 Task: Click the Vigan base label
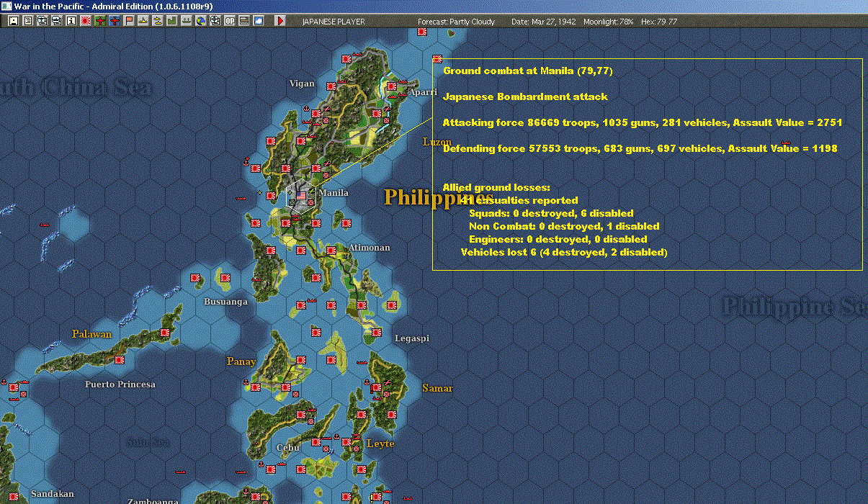pyautogui.click(x=302, y=84)
